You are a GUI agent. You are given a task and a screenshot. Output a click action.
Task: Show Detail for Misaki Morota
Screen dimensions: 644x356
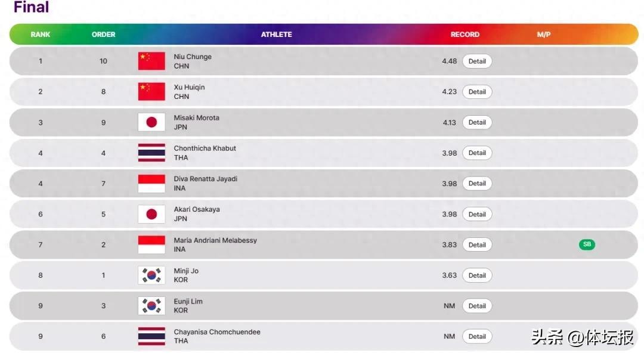pyautogui.click(x=477, y=122)
